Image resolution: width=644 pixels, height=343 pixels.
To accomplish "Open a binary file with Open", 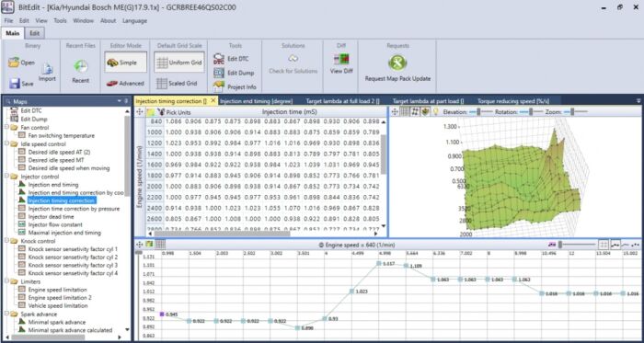I will [x=21, y=63].
